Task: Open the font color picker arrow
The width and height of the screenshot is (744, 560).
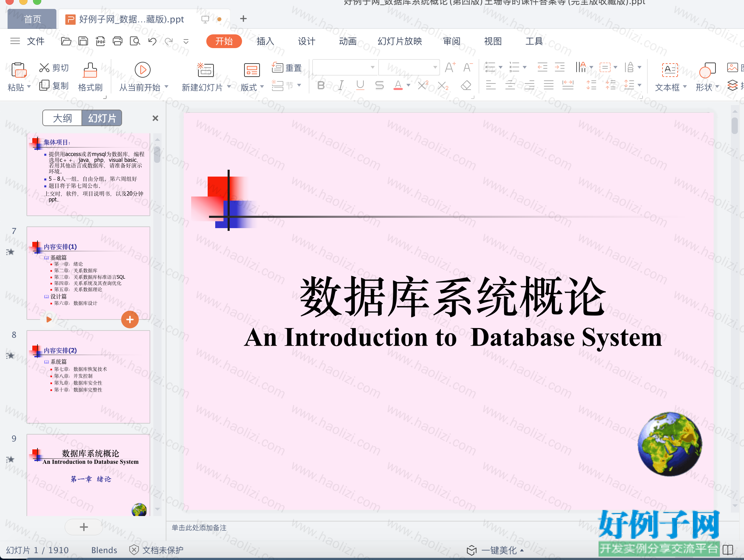Action: [408, 85]
